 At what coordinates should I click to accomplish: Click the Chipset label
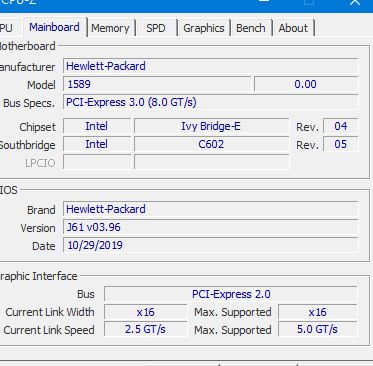point(37,127)
